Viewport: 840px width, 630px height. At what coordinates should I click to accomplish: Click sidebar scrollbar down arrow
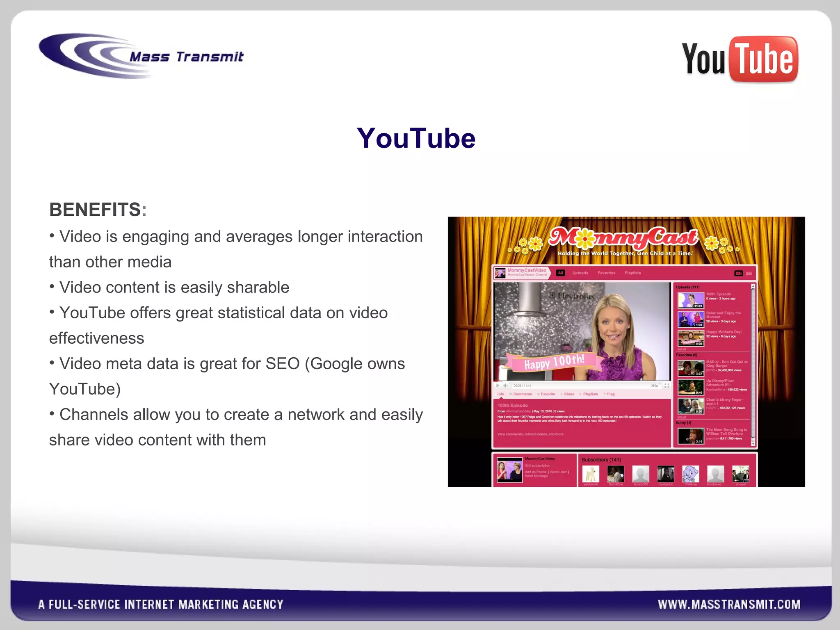753,444
